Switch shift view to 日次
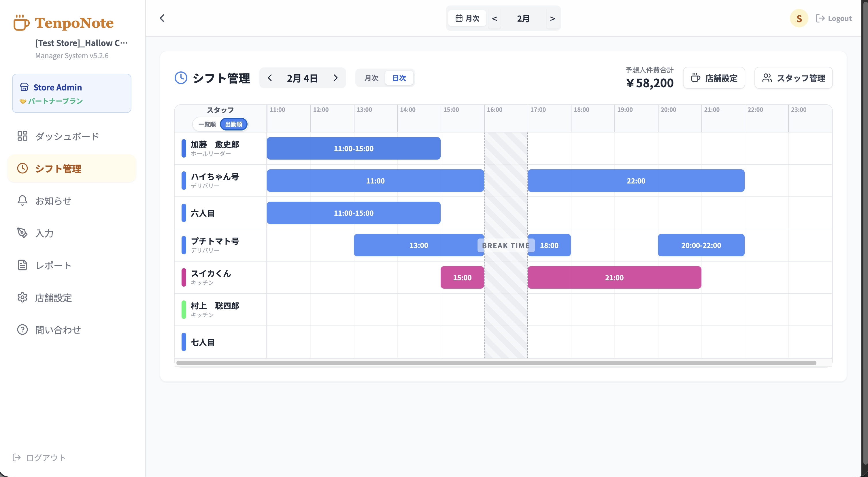Screen dimensions: 868x477 pos(399,78)
